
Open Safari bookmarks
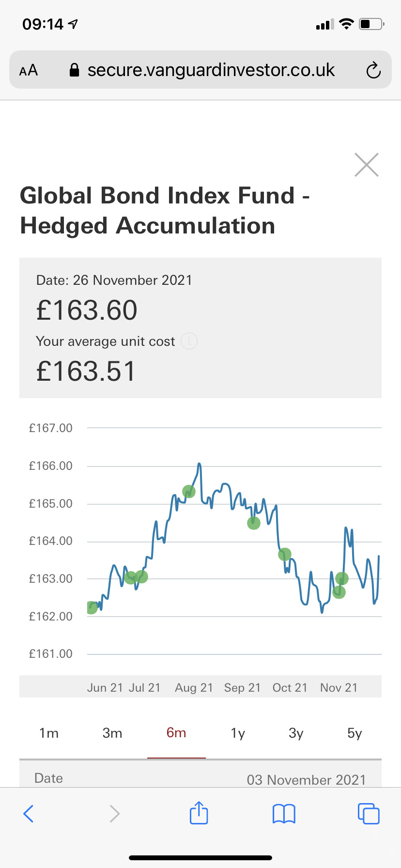[284, 813]
